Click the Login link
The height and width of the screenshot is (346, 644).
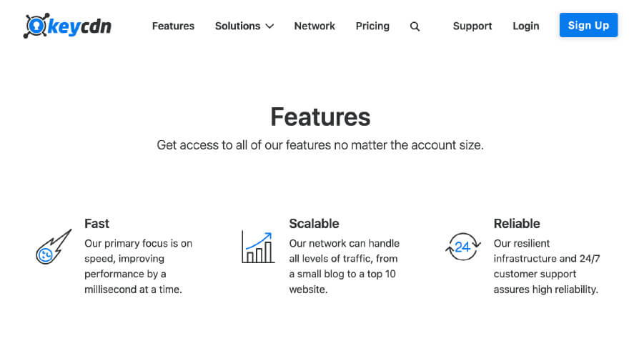click(525, 26)
